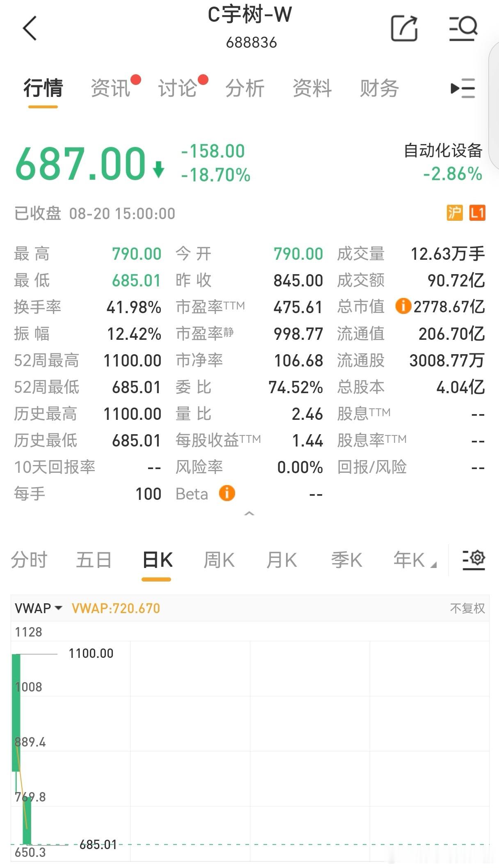Select the 日K chart period

[157, 560]
